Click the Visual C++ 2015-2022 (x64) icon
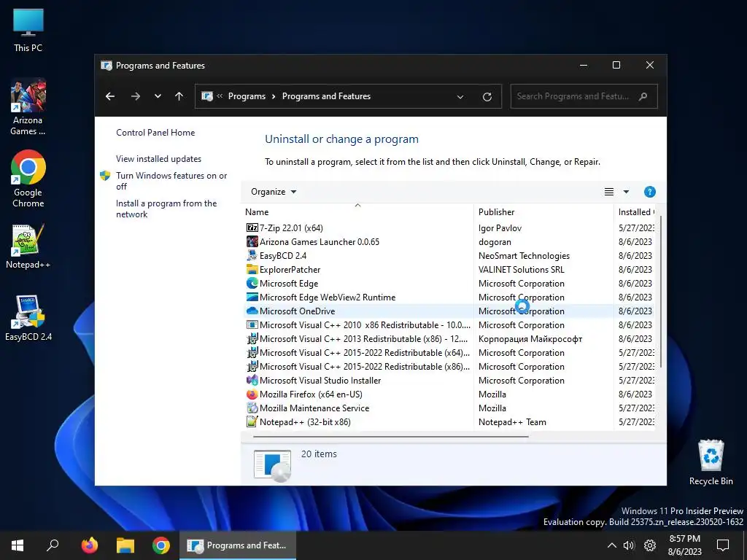Image resolution: width=747 pixels, height=560 pixels. pyautogui.click(x=252, y=352)
